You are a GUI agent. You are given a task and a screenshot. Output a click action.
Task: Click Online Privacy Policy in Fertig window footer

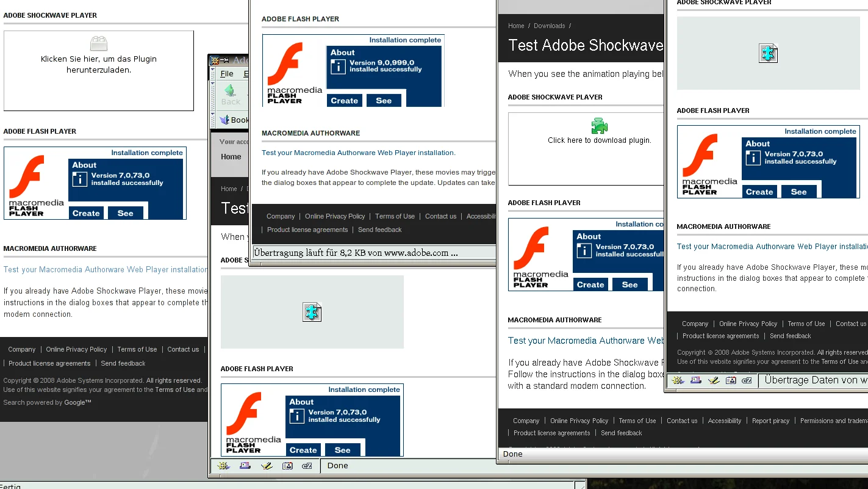(76, 349)
